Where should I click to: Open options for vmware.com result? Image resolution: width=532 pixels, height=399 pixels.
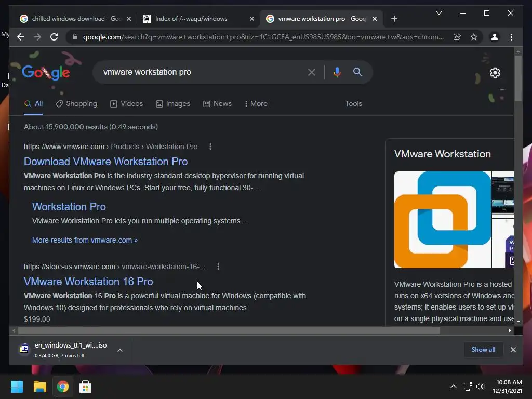point(210,147)
